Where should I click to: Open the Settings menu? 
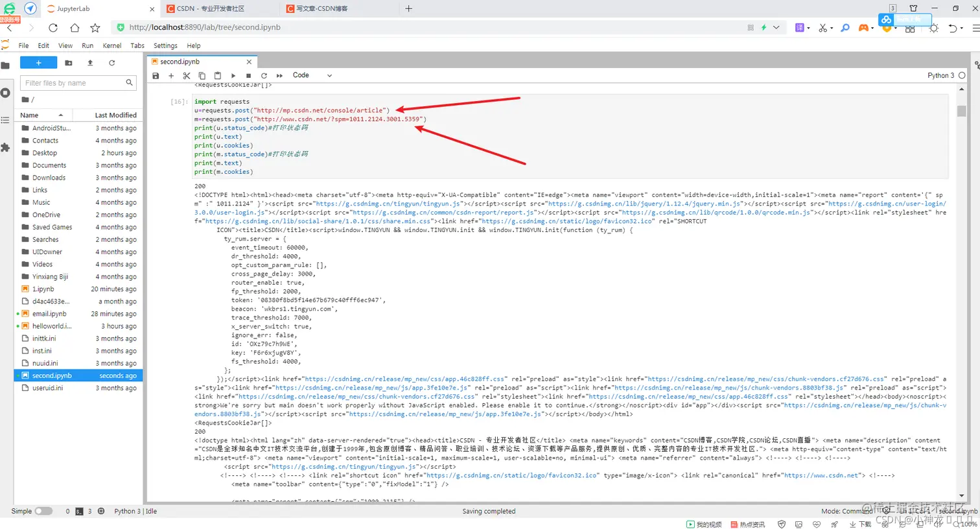tap(165, 45)
